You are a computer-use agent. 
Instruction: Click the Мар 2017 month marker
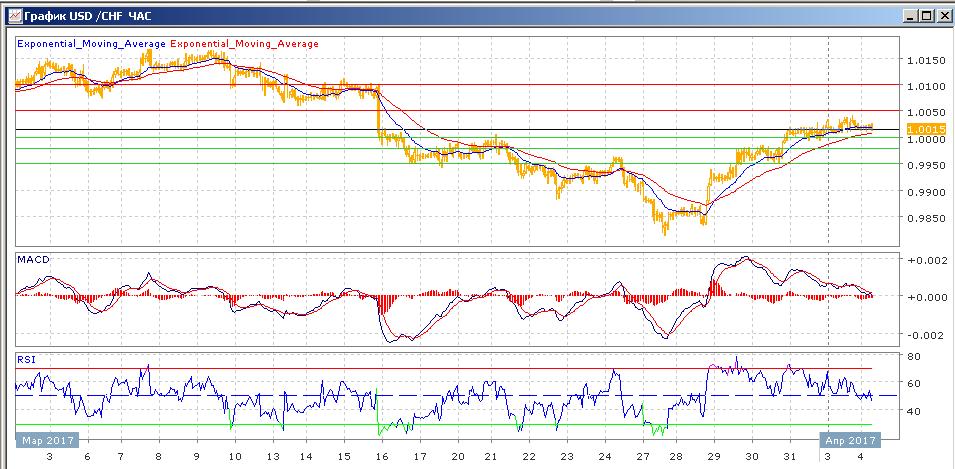point(48,440)
